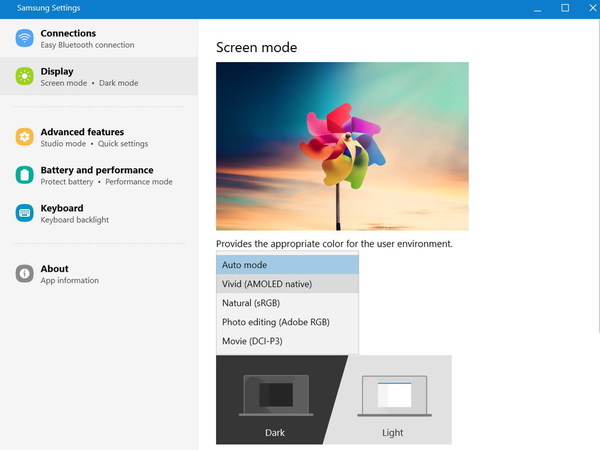This screenshot has height=450, width=600.
Task: Choose Auto mode in screen mode list
Action: coord(287,265)
